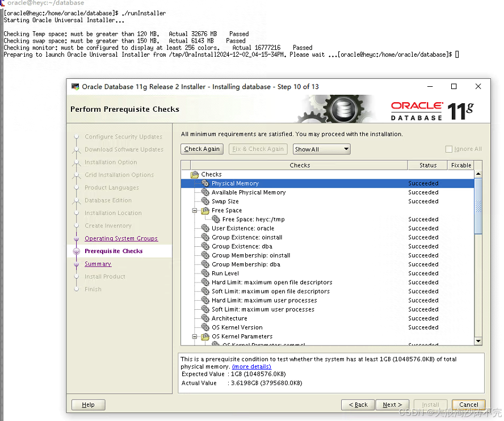
Task: Click the checks list scroll up arrow
Action: (478, 174)
